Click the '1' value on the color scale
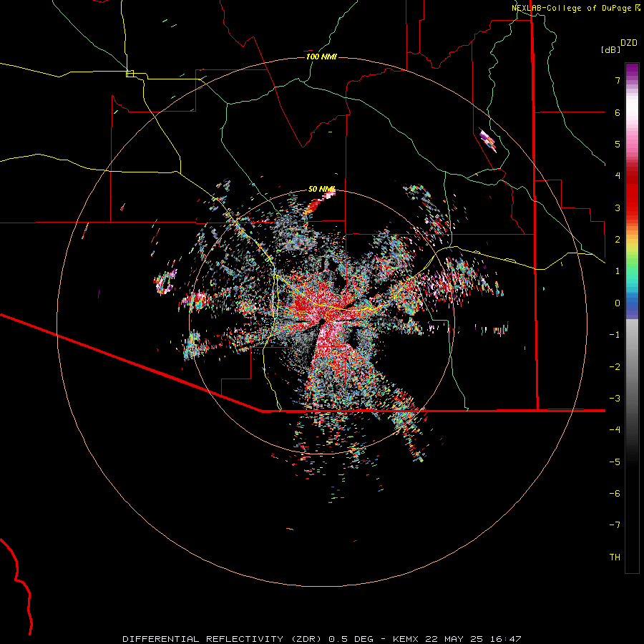644x644 pixels. pos(618,271)
